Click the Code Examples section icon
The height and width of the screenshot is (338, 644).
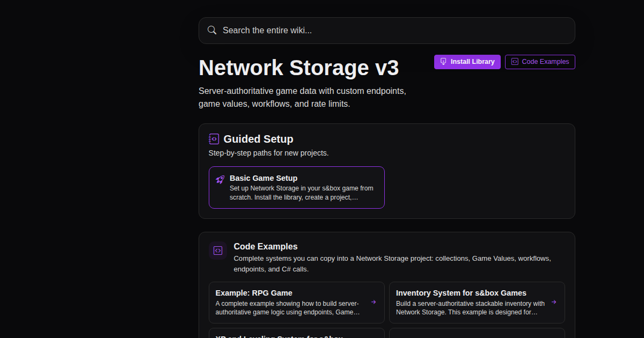[x=218, y=251]
